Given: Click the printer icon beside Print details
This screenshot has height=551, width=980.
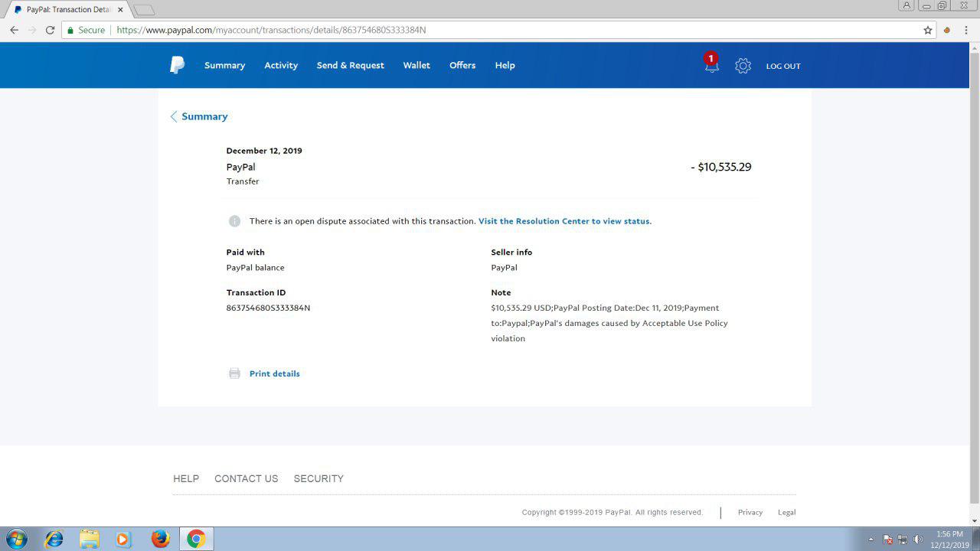Looking at the screenshot, I should click(234, 373).
